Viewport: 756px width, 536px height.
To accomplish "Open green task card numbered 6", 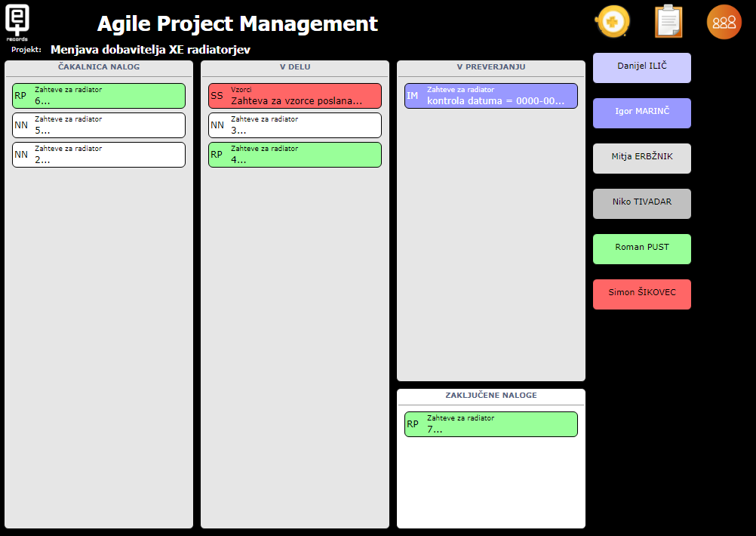I will point(98,96).
